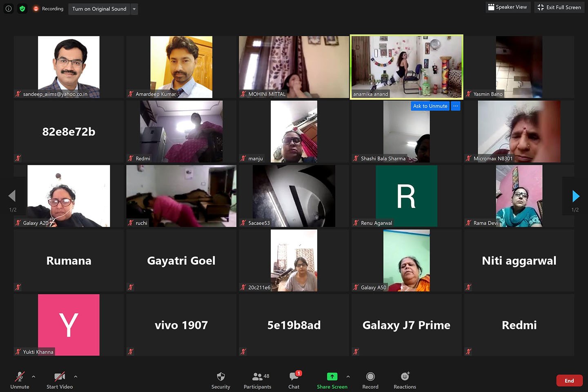Open the Participants panel
Screen dimensions: 588x392
[257, 376]
